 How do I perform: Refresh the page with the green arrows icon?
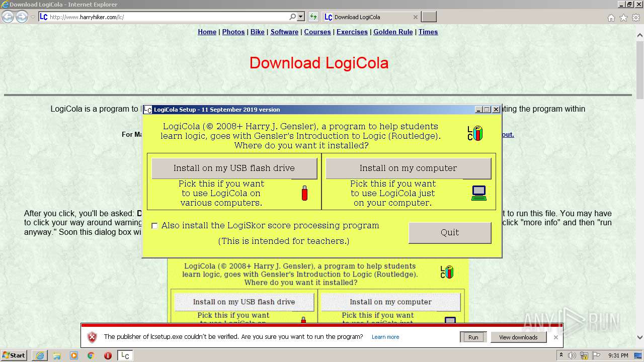(x=313, y=17)
